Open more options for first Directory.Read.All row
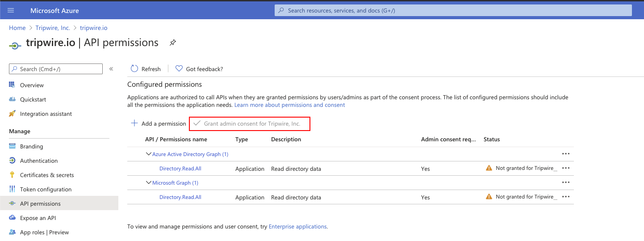This screenshot has height=241, width=644. tap(566, 168)
